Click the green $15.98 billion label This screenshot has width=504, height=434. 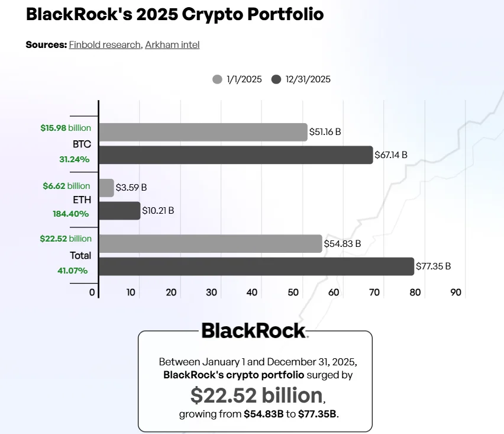66,128
